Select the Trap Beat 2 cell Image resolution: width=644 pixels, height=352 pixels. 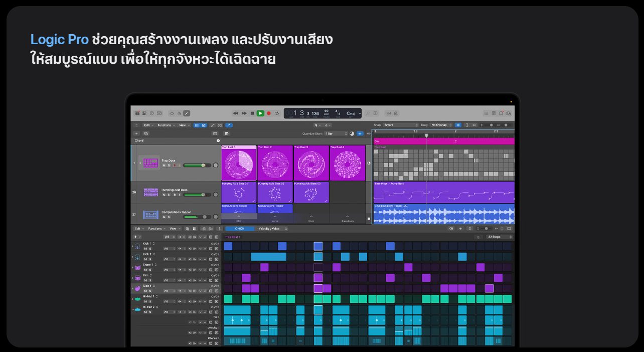(275, 163)
